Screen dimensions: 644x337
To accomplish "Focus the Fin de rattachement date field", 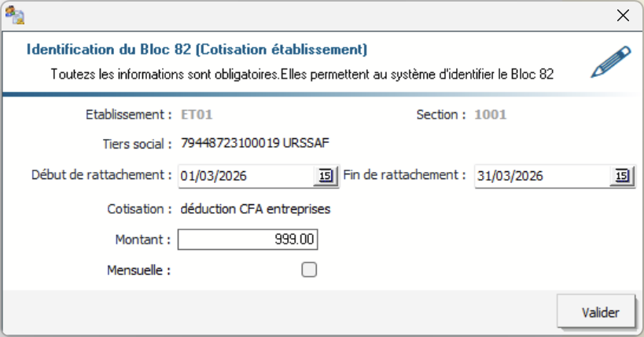I will pyautogui.click(x=541, y=176).
